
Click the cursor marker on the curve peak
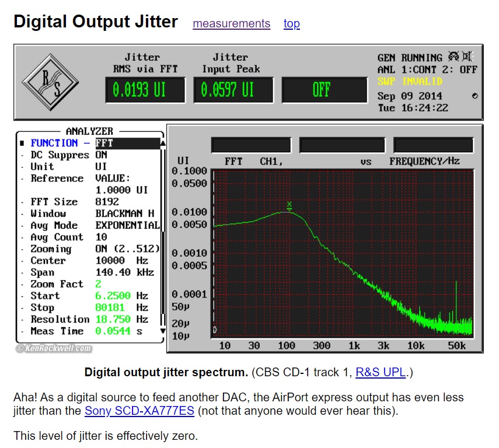pos(289,206)
